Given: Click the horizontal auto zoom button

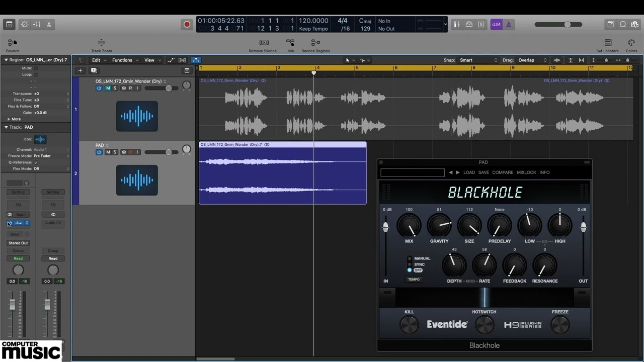Looking at the screenshot, I should click(x=582, y=60).
